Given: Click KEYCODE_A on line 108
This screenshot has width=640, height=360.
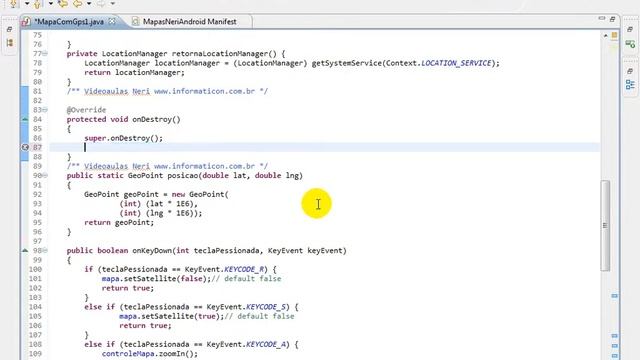Looking at the screenshot, I should point(266,344).
